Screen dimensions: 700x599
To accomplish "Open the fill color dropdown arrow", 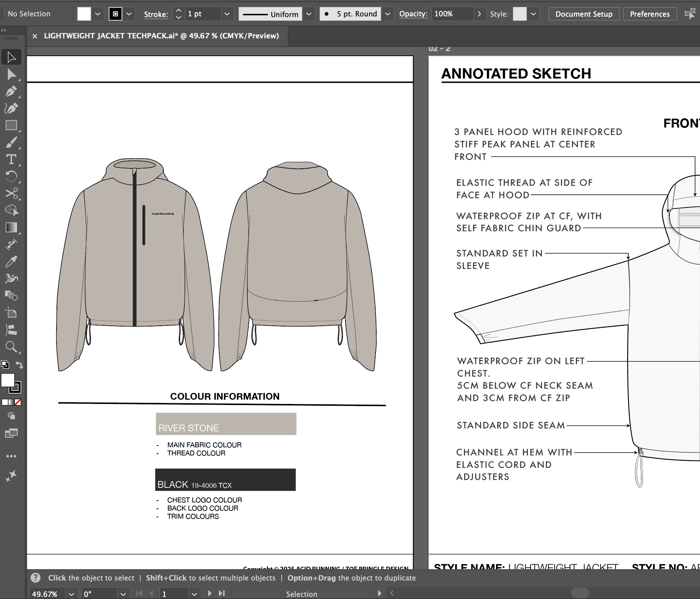I will click(98, 14).
